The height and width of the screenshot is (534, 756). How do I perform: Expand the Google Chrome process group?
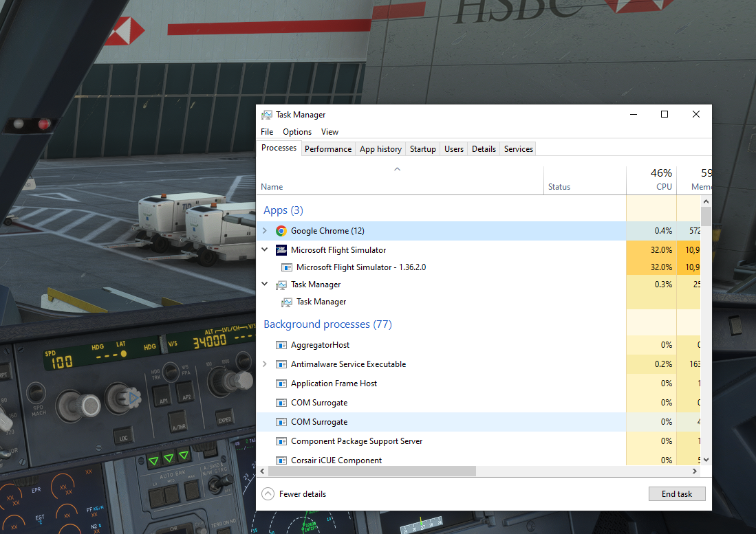coord(264,231)
